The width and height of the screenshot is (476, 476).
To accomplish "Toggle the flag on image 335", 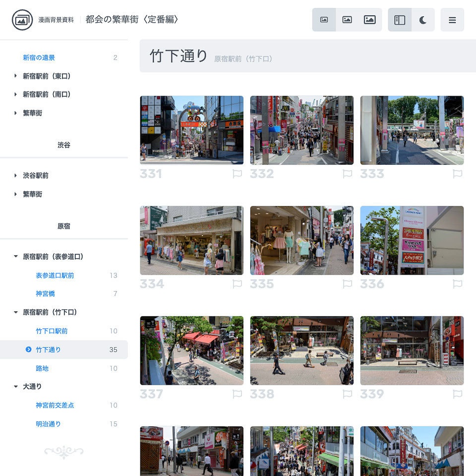I will (347, 284).
